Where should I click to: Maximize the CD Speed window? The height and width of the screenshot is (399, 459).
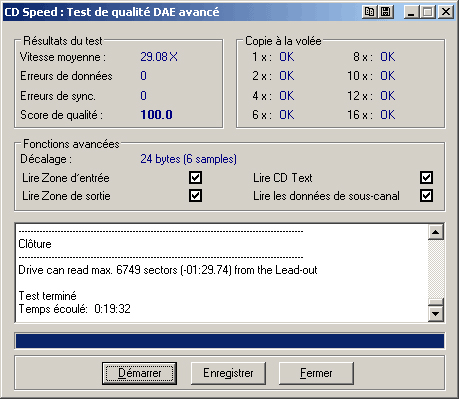(x=428, y=12)
